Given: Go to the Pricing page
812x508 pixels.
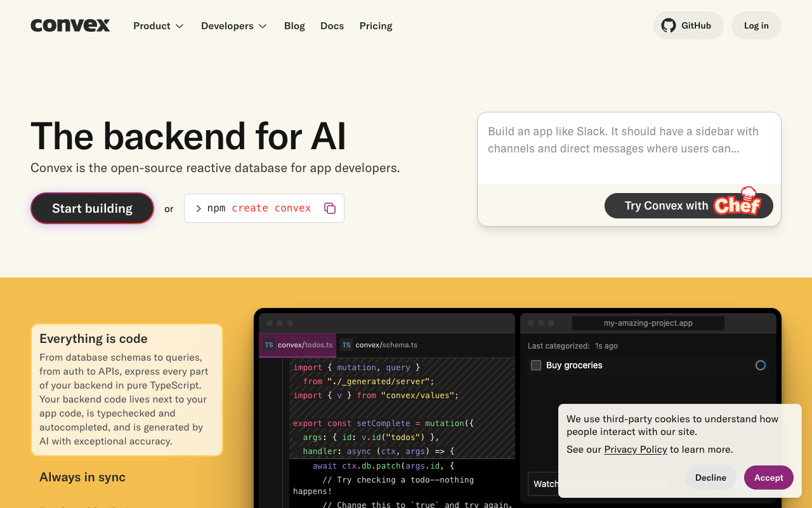Looking at the screenshot, I should click(x=376, y=25).
